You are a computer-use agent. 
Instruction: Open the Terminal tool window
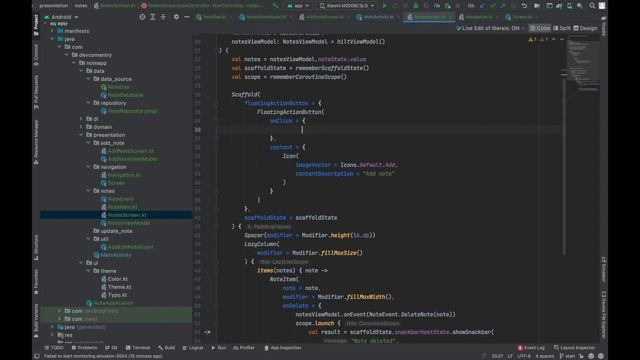point(138,348)
